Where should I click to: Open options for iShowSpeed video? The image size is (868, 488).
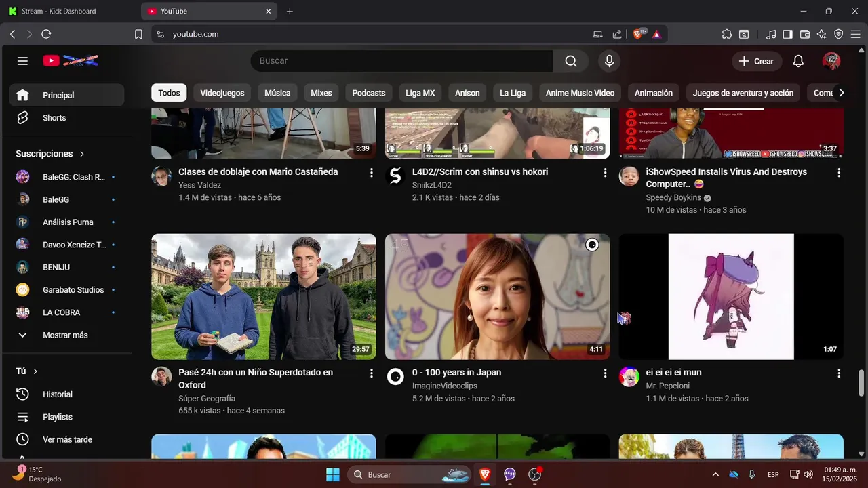tap(839, 173)
